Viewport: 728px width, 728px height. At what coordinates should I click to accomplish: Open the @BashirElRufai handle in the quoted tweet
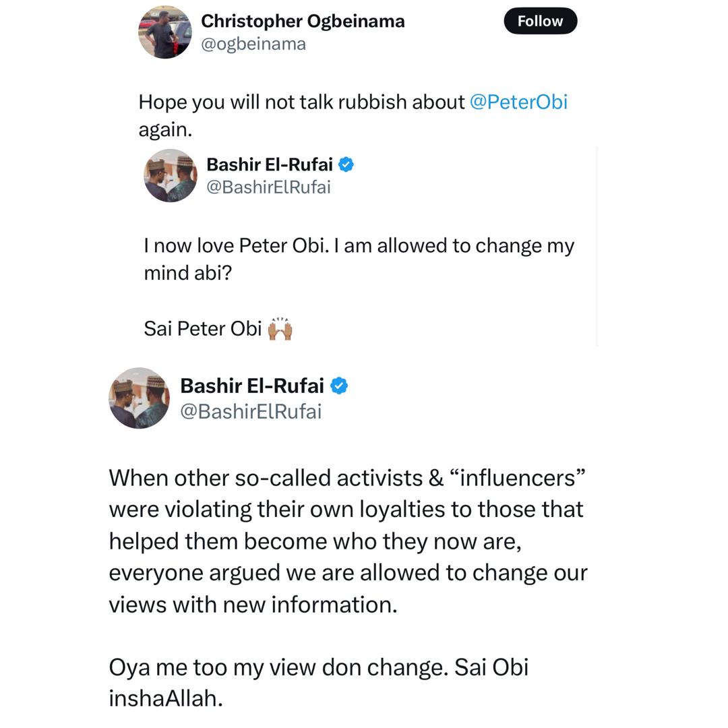click(x=267, y=187)
